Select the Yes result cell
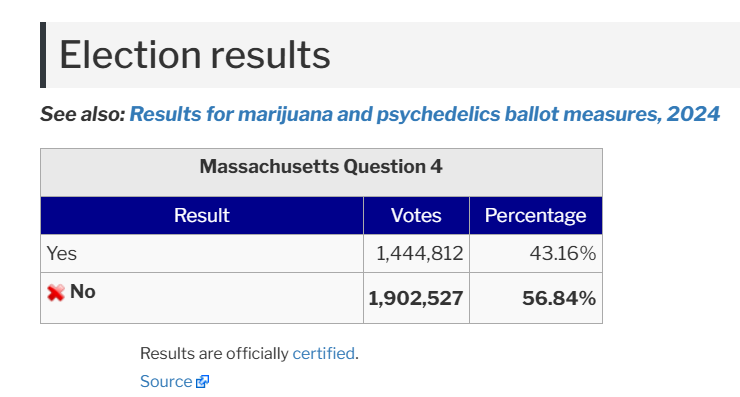The image size is (740, 397). click(x=202, y=253)
